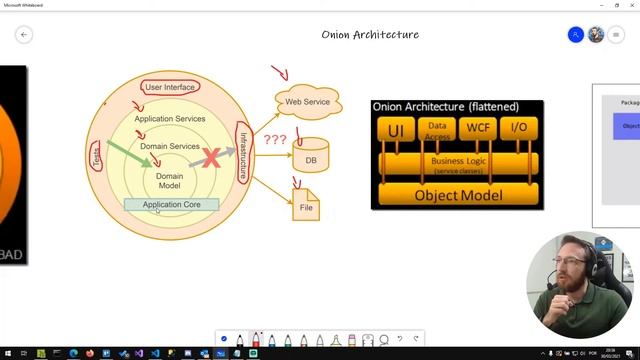The image size is (640, 360).
Task: Open the user account avatar
Action: coord(596,35)
